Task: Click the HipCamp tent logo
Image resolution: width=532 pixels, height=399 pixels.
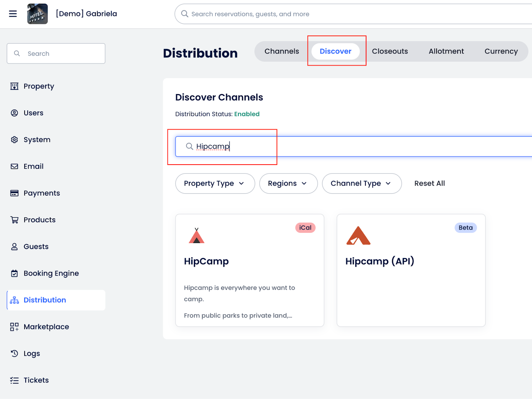Action: [x=197, y=235]
